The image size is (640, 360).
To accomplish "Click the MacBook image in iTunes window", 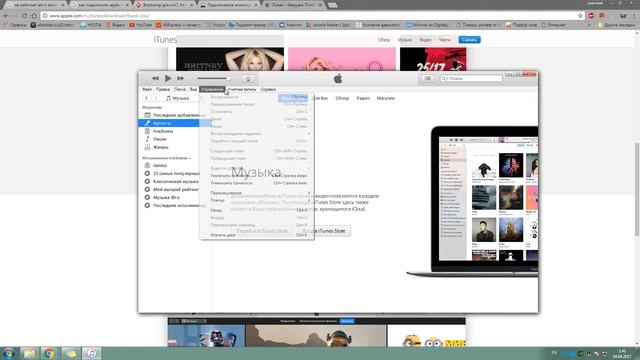I will 473,202.
